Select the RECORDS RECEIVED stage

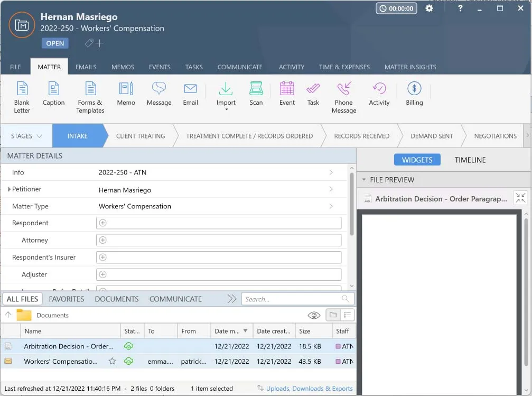[x=362, y=136]
